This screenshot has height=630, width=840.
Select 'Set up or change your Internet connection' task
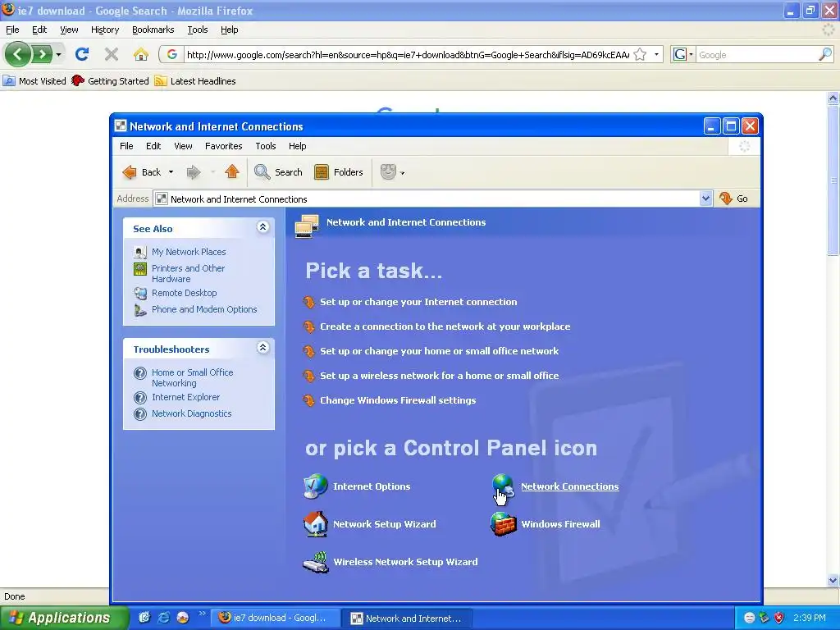418,302
